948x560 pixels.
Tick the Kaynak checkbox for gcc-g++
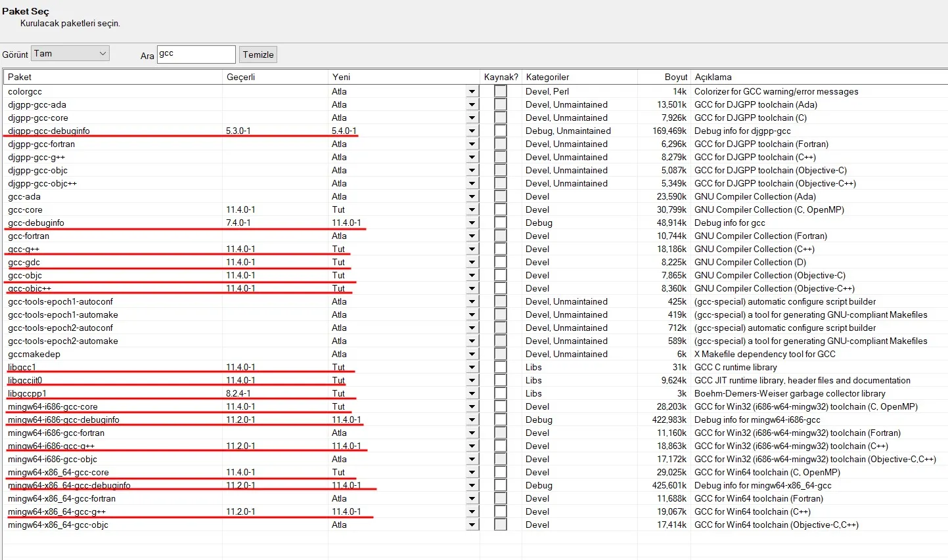coord(501,249)
